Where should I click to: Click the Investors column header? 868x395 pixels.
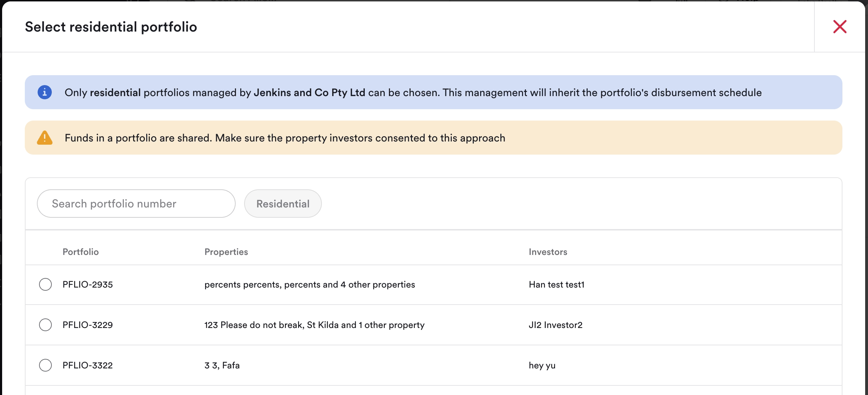[548, 252]
